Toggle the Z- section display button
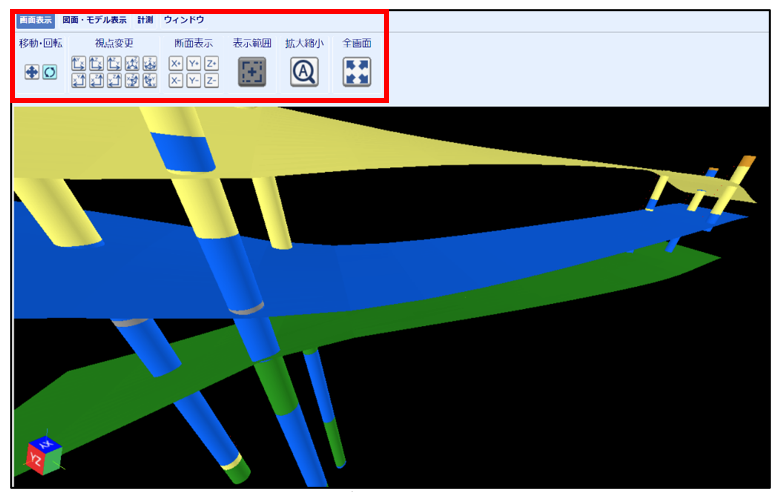 211,80
